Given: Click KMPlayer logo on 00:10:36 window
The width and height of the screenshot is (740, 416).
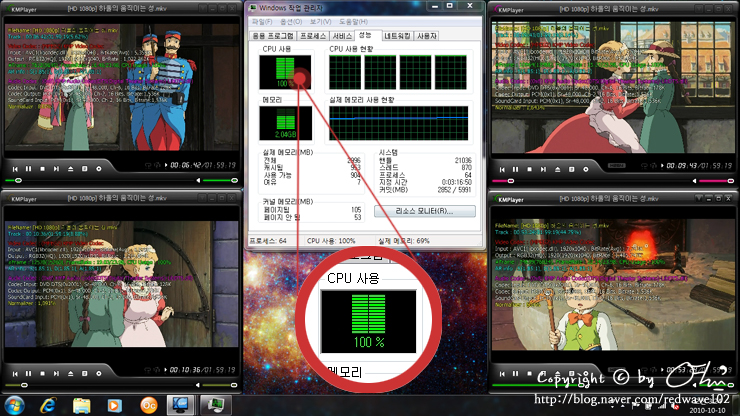Looking at the screenshot, I should coord(22,199).
